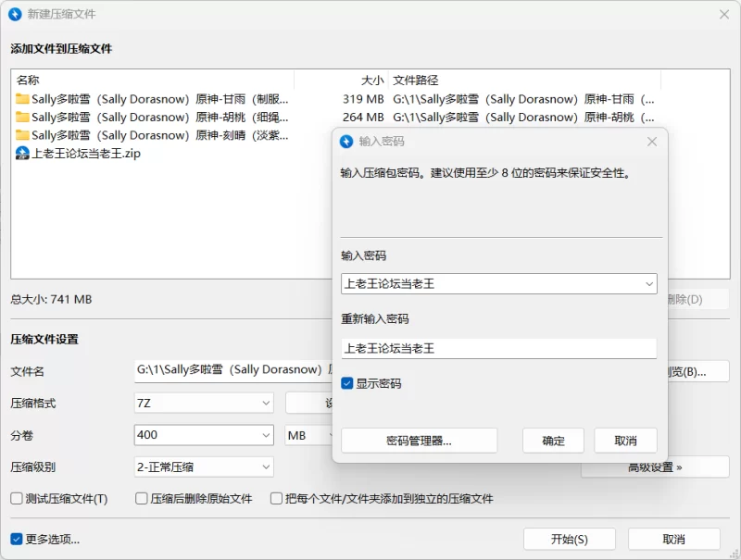Click 取消 in the main window
This screenshot has width=741, height=560.
pos(674,540)
